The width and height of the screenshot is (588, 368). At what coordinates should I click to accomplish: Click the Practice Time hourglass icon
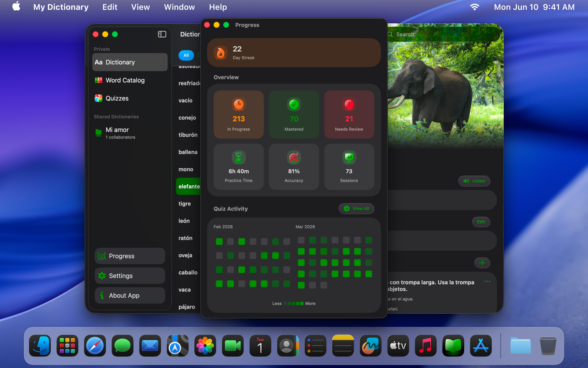(239, 157)
